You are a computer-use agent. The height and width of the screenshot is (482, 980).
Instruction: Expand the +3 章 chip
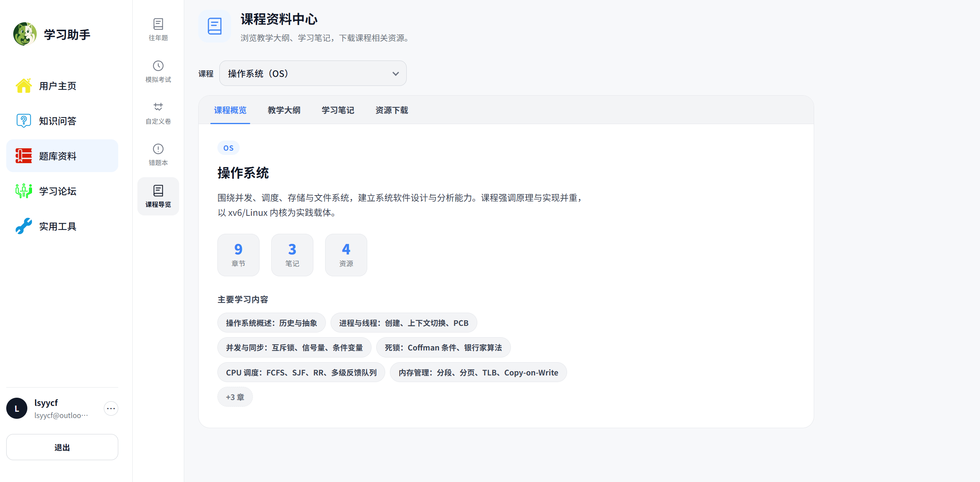235,397
